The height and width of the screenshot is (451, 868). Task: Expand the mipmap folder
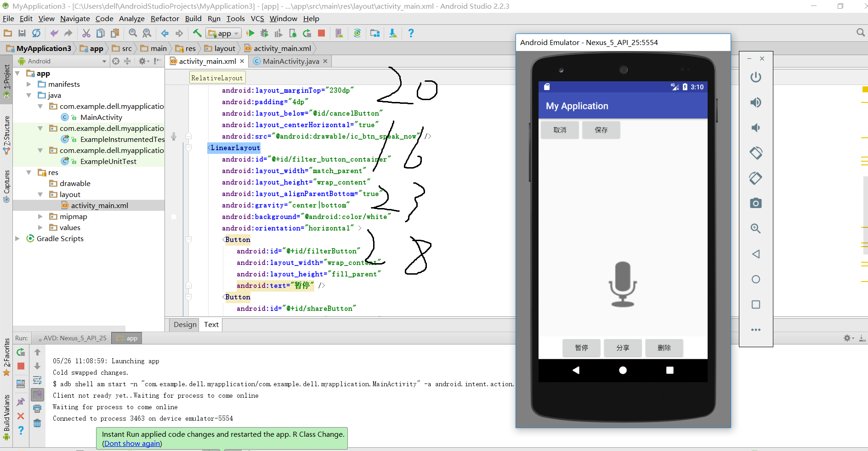point(40,216)
